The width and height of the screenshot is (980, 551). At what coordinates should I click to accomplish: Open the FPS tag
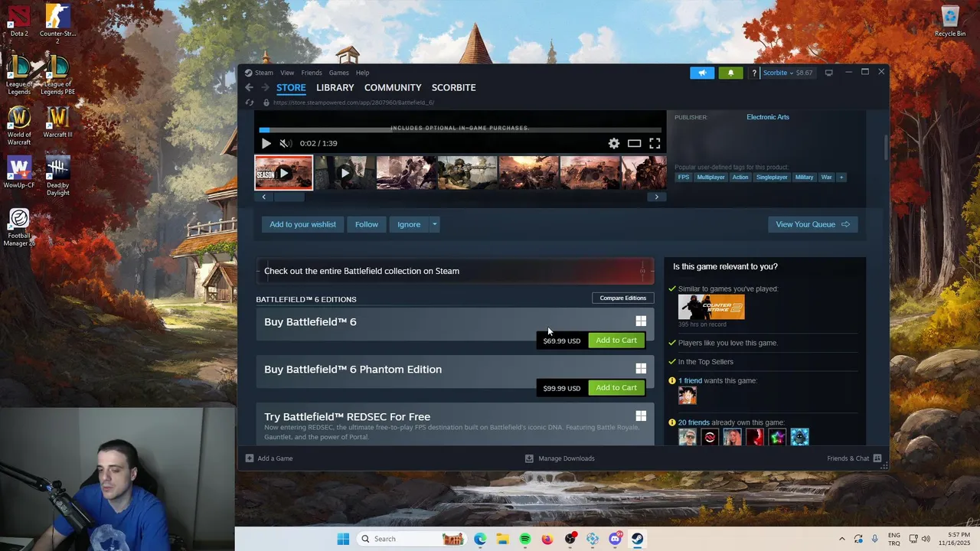click(684, 178)
